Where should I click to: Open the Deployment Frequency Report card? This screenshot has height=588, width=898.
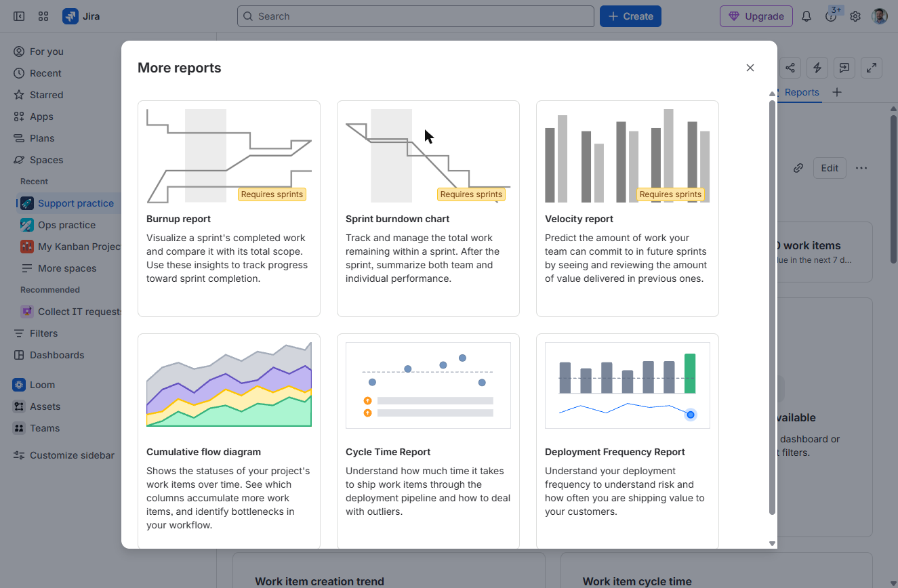pyautogui.click(x=628, y=440)
